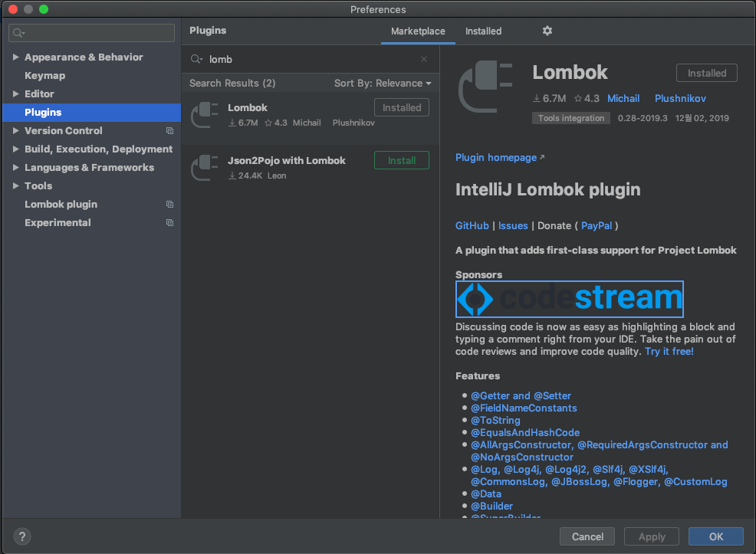Click the star rating 4.3 in the Lombok details

(587, 98)
